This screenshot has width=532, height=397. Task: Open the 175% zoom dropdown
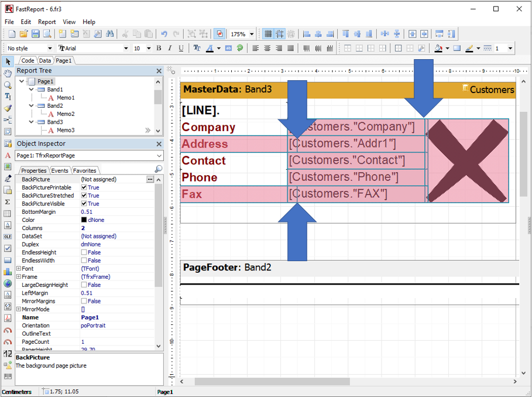tap(252, 35)
